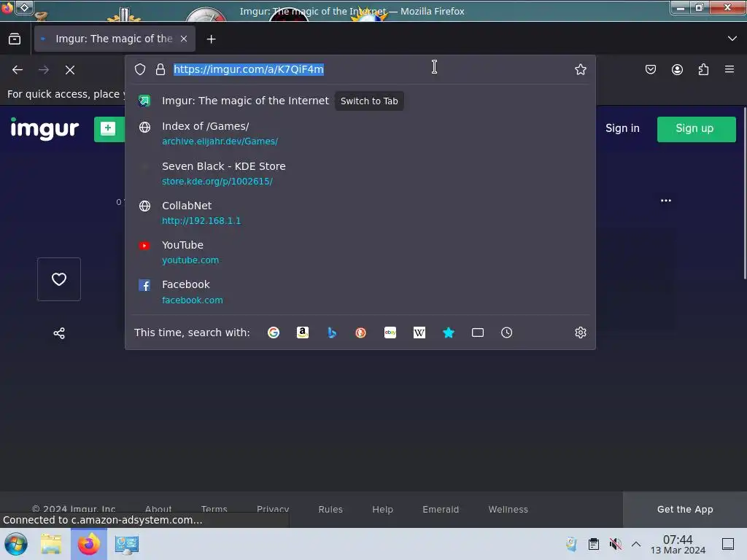
Task: Bookmark this page with star icon
Action: click(x=580, y=69)
